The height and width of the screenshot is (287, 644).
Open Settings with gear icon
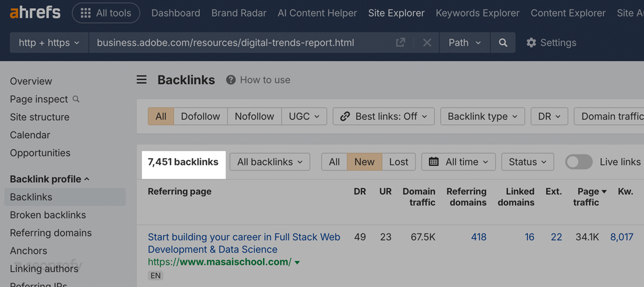551,43
